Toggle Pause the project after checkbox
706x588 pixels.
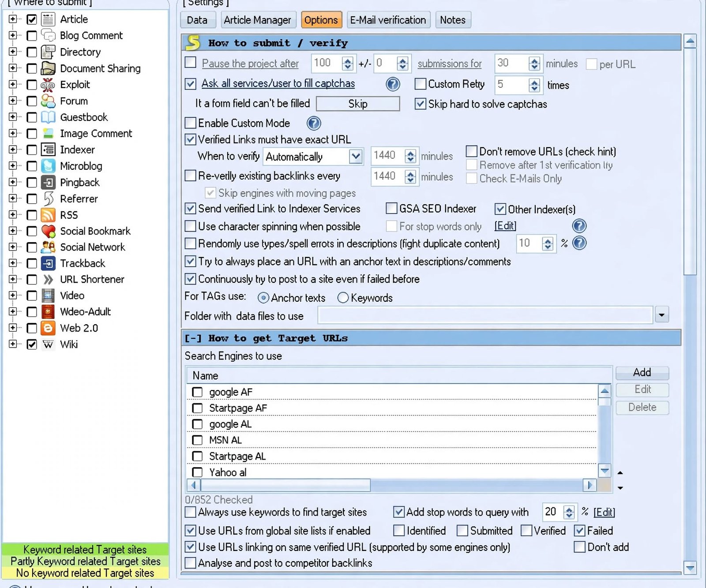pos(190,62)
